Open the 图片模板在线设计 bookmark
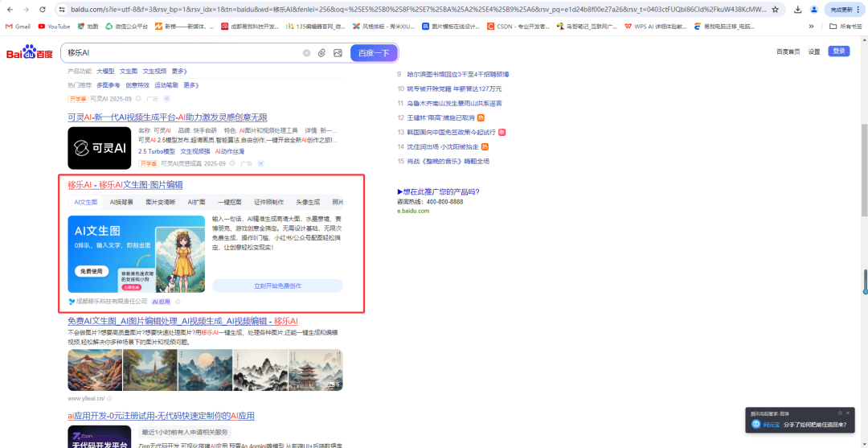 click(x=451, y=26)
